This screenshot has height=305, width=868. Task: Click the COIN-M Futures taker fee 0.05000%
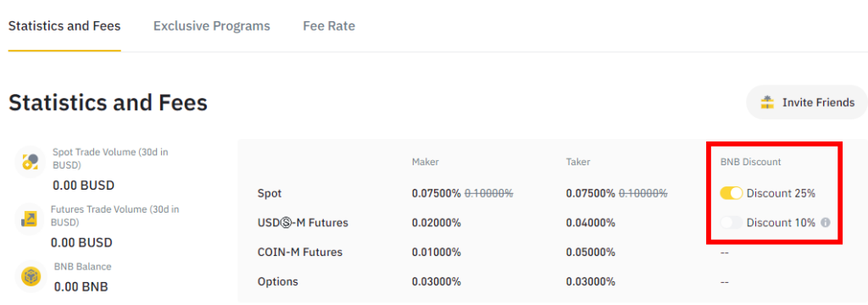(x=591, y=252)
